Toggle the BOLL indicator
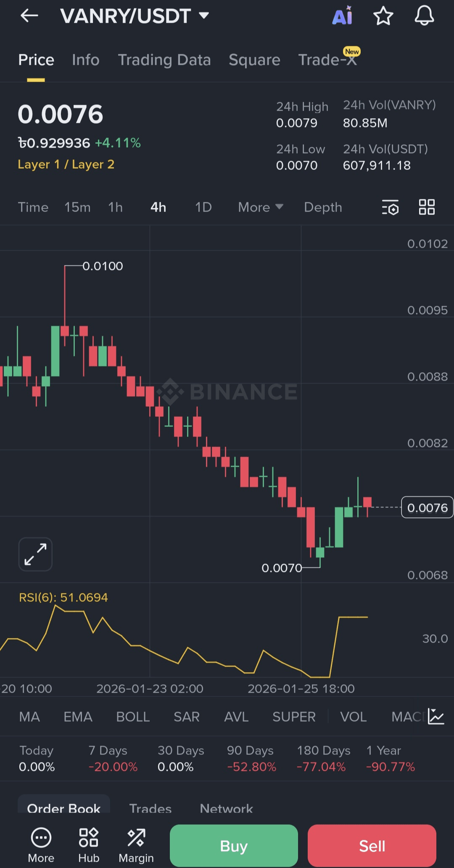454x868 pixels. (133, 717)
